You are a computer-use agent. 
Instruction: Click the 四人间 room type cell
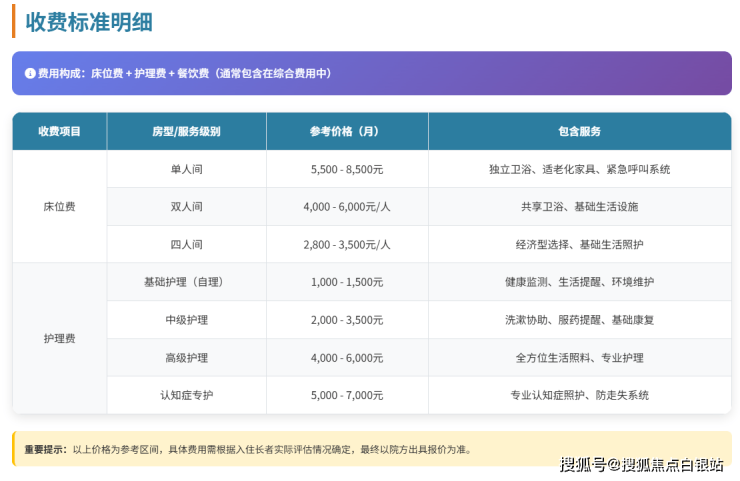coord(186,244)
